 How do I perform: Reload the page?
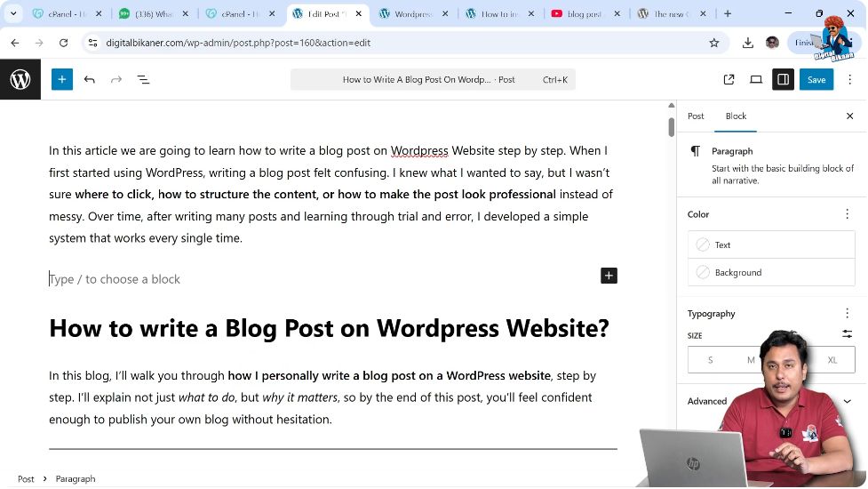point(64,43)
